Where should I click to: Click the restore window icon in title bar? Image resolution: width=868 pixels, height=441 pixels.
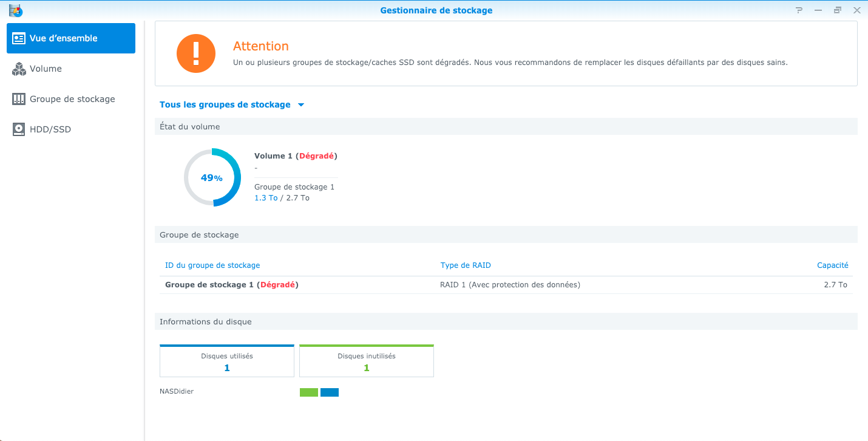pyautogui.click(x=838, y=10)
